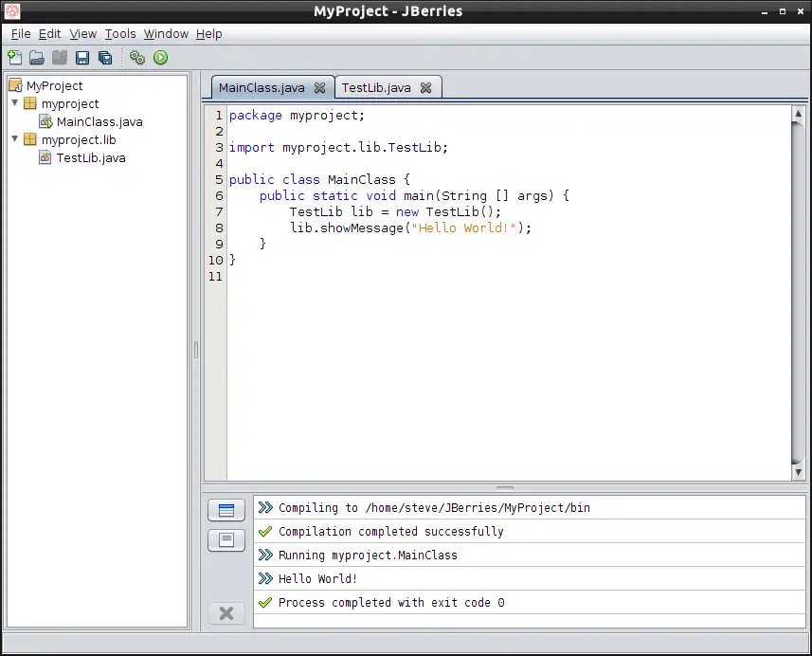The width and height of the screenshot is (812, 656).
Task: Switch console to the list view button
Action: click(x=226, y=510)
